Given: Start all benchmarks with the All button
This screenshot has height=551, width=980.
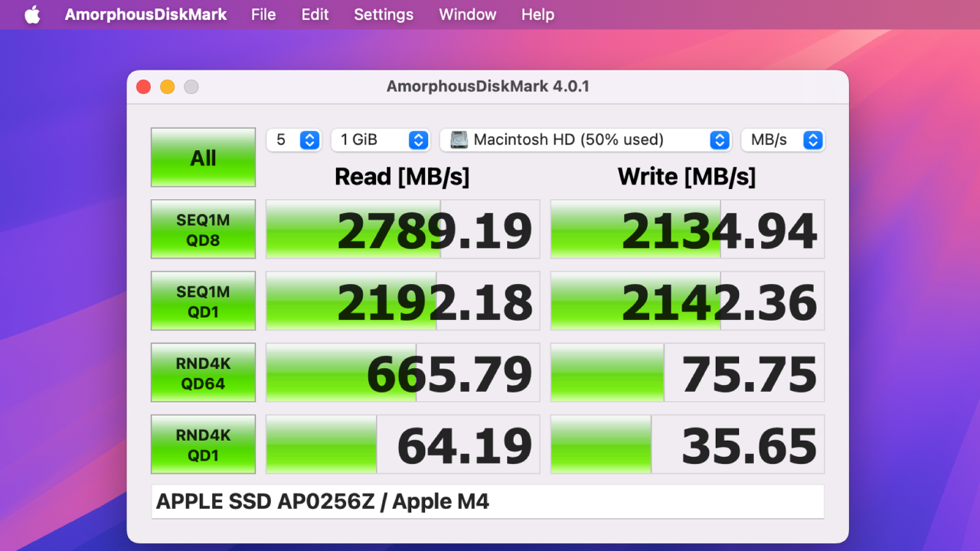Looking at the screenshot, I should pyautogui.click(x=203, y=158).
